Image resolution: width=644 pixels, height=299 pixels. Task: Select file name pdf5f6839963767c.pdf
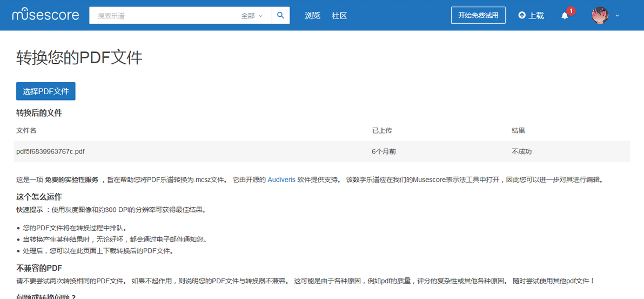[51, 151]
